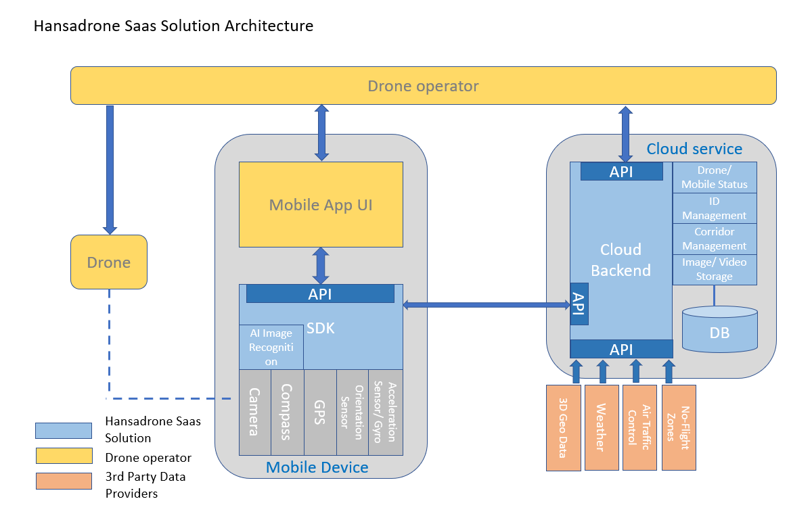Click the Drone operator bar at top

[x=423, y=86]
